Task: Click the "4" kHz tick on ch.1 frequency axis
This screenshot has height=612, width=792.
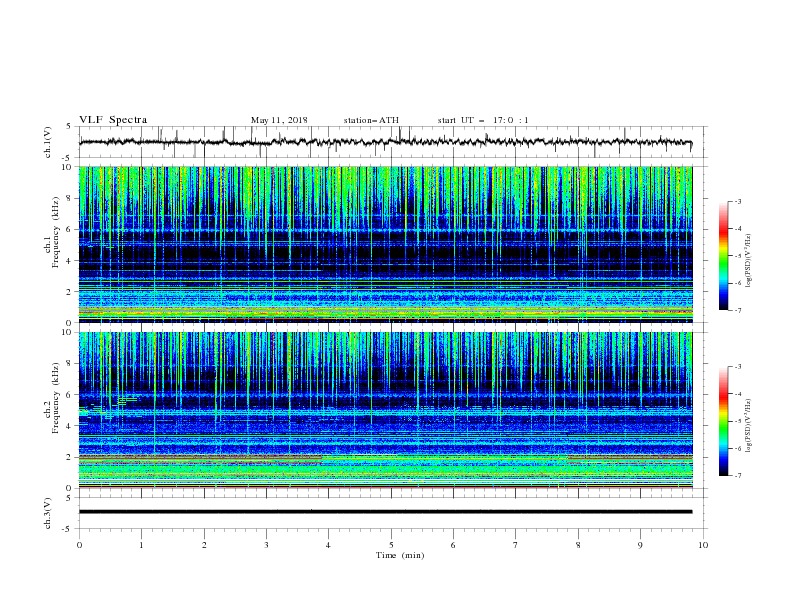Action: [69, 261]
